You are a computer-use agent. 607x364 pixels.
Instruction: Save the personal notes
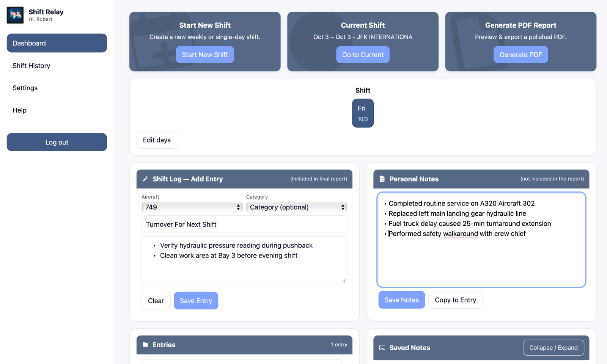click(401, 300)
